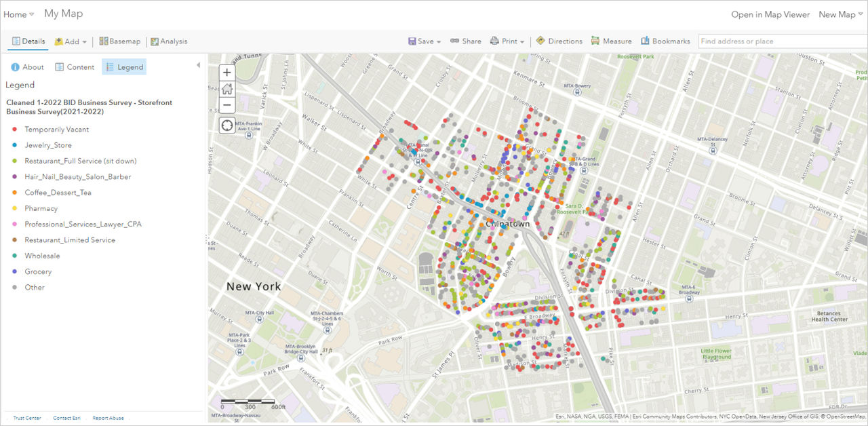The width and height of the screenshot is (868, 426).
Task: Click the BID Business Survey layer title
Action: pos(90,107)
